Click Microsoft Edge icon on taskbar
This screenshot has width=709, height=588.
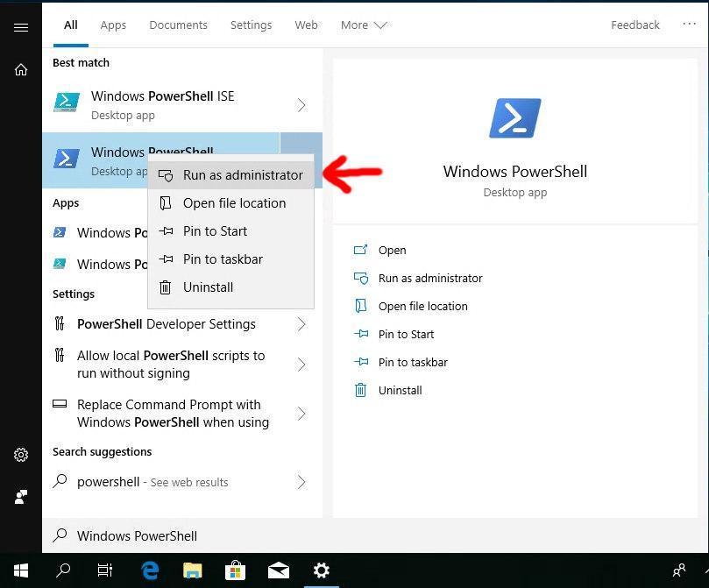(150, 570)
